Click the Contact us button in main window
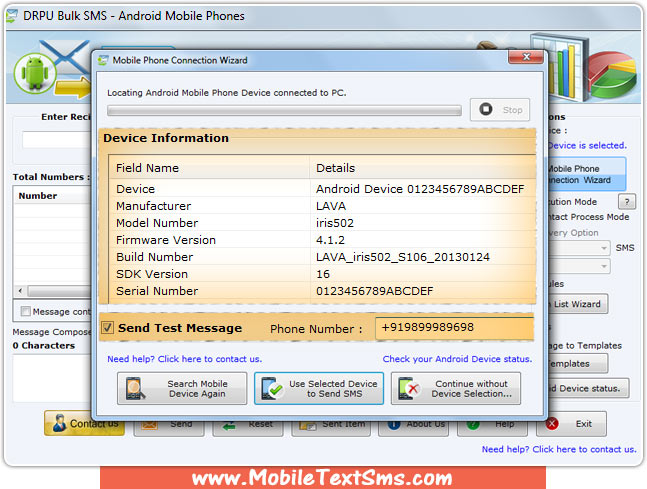 84,423
